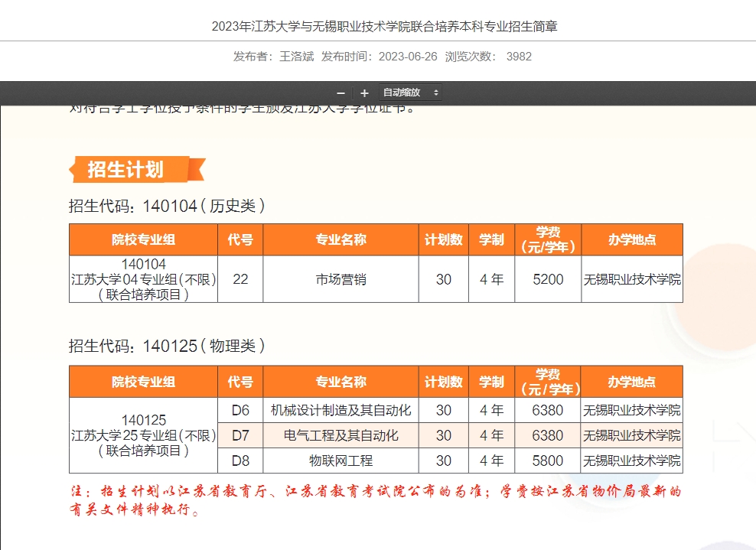The height and width of the screenshot is (550, 756).
Task: Open the 自动缩放 zoom dropdown
Action: pyautogui.click(x=411, y=93)
